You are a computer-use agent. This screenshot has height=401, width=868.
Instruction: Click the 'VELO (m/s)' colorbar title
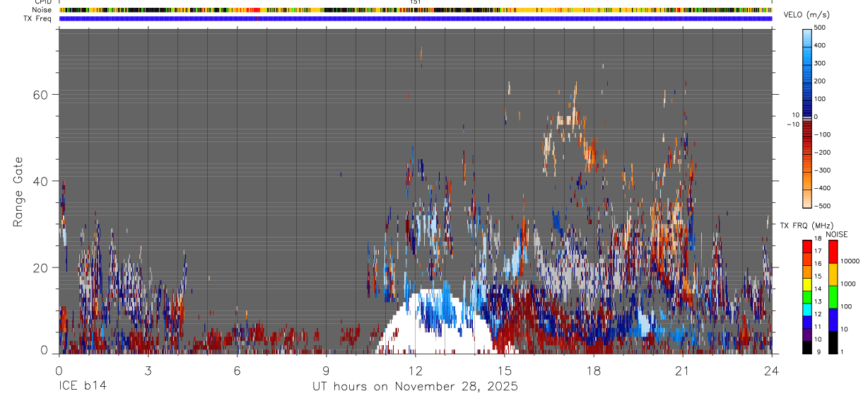807,16
